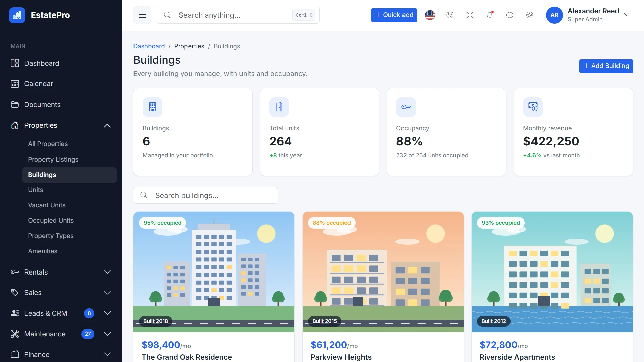Expand the Finance menu
The image size is (644, 362).
click(x=61, y=355)
